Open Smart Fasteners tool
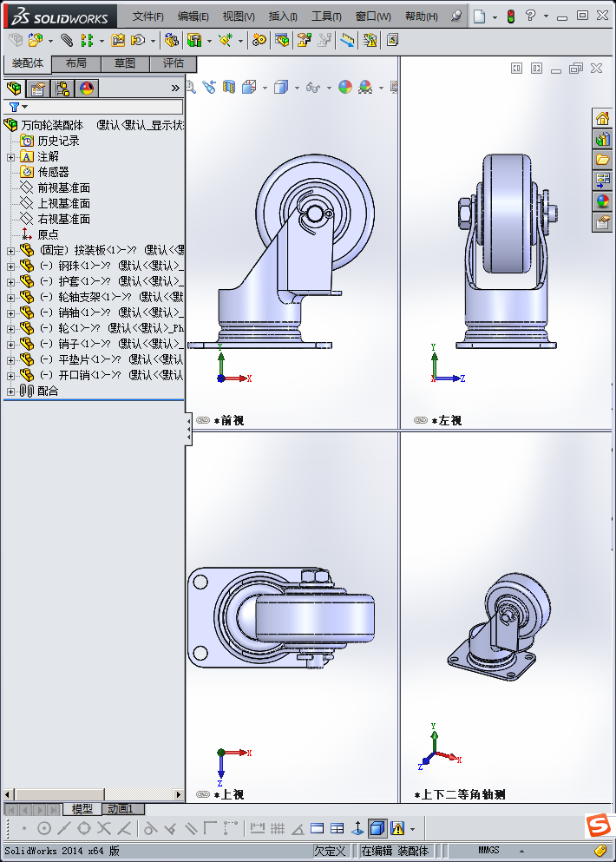The height and width of the screenshot is (862, 616). [x=118, y=40]
